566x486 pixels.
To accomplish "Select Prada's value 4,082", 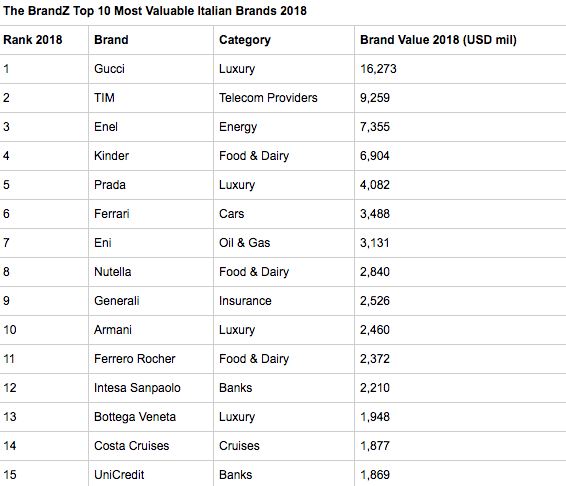I will 375,185.
